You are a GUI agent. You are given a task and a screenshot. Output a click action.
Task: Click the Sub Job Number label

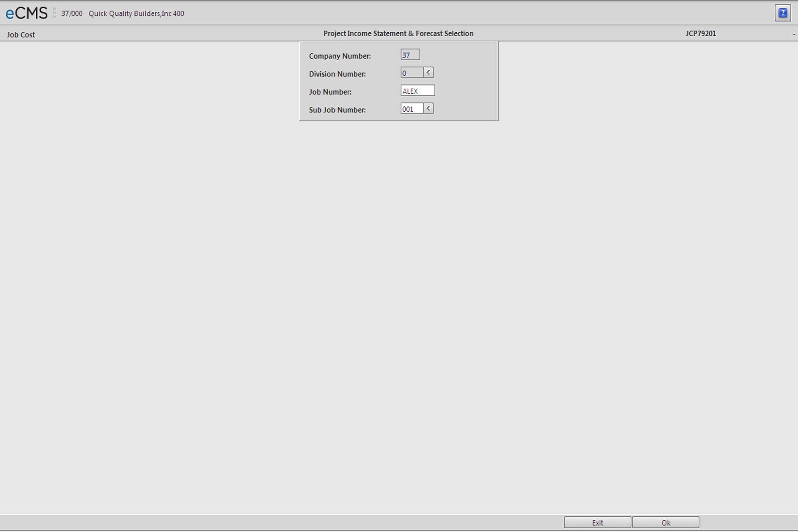click(337, 110)
